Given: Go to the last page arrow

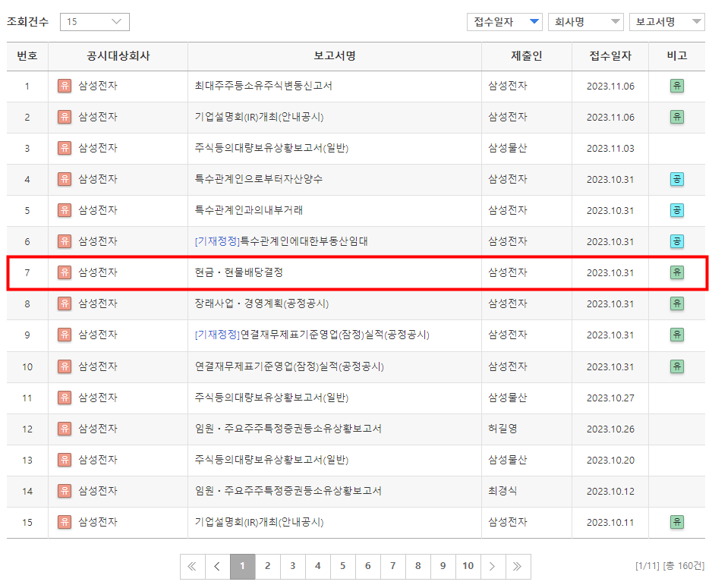Looking at the screenshot, I should (x=518, y=566).
